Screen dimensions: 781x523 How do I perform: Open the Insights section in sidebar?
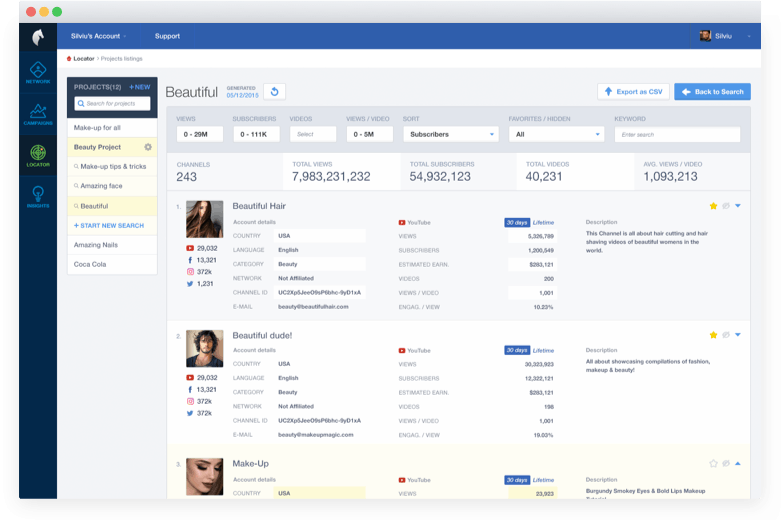[x=38, y=197]
